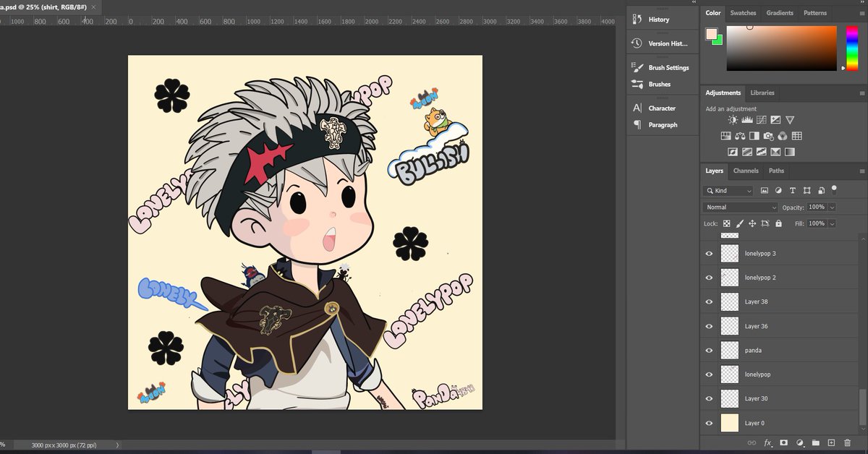This screenshot has height=454, width=868.
Task: Add a Posterize adjustment
Action: [x=747, y=152]
